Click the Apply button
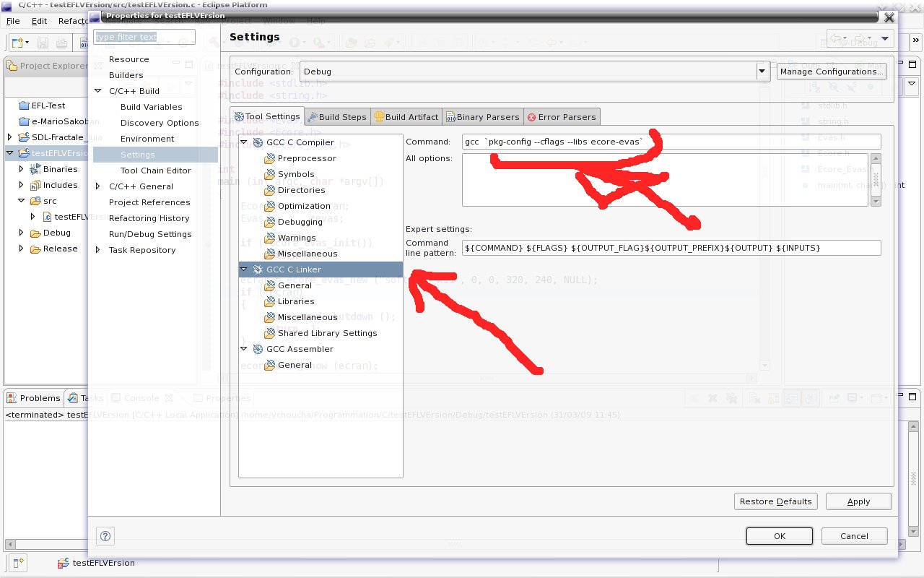Viewport: 924px width, 578px height. pos(858,501)
